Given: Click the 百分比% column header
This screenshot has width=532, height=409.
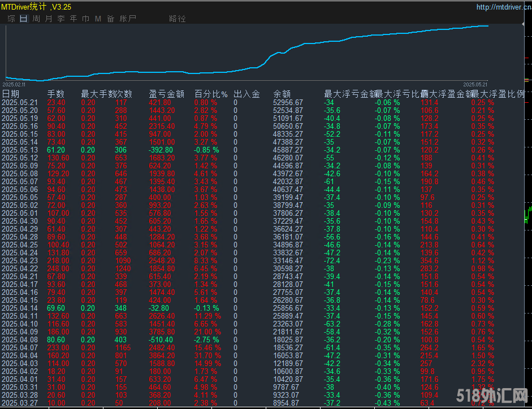Looking at the screenshot, I should coord(211,94).
